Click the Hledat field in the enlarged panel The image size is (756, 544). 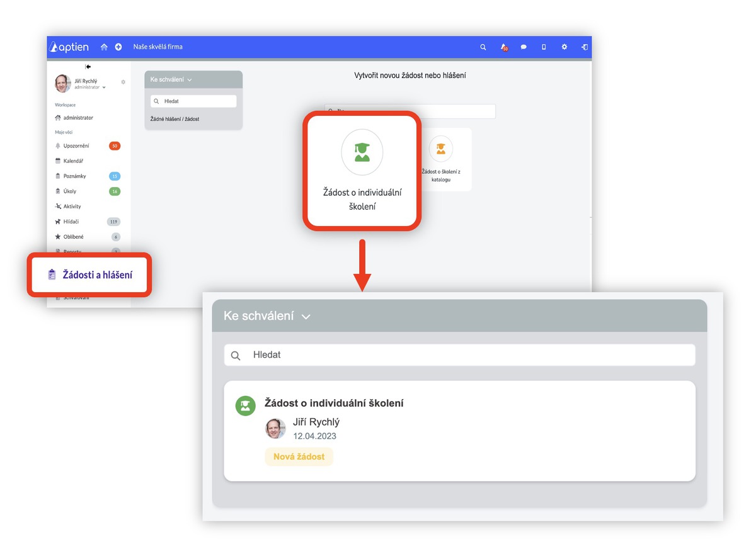click(460, 355)
